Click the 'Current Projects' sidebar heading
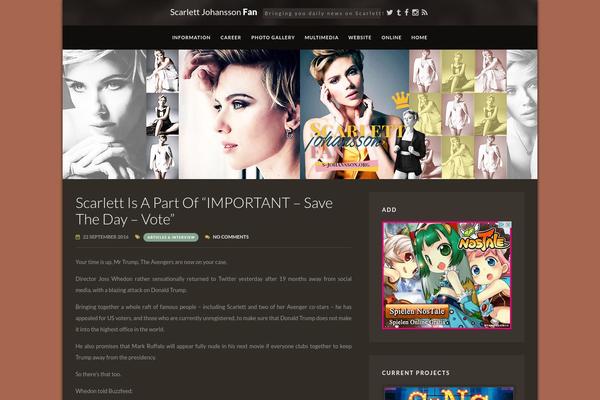 point(416,373)
